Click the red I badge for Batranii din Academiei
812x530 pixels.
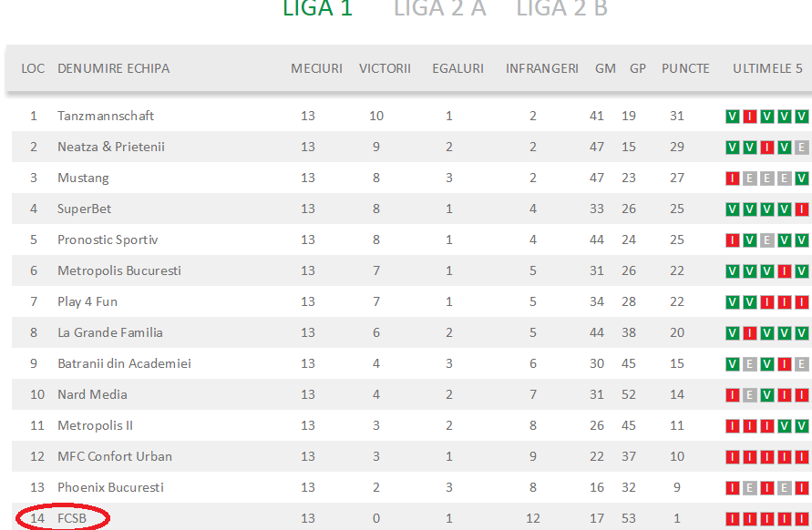pyautogui.click(x=784, y=364)
